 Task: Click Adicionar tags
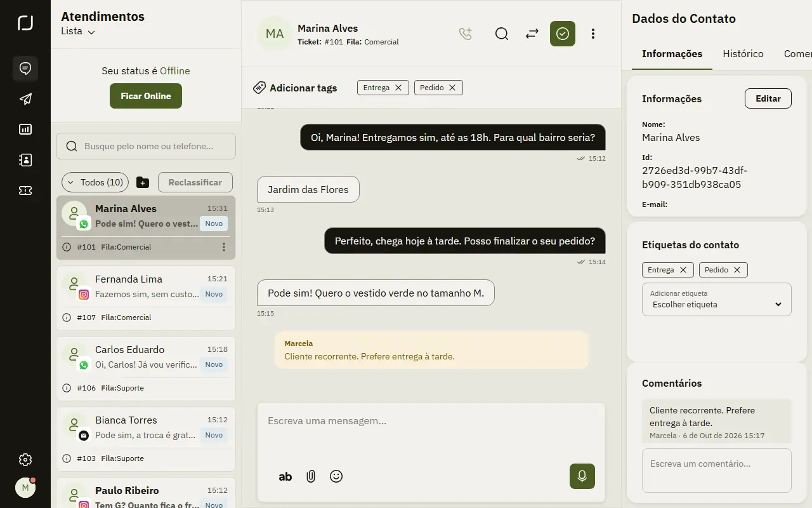(295, 88)
